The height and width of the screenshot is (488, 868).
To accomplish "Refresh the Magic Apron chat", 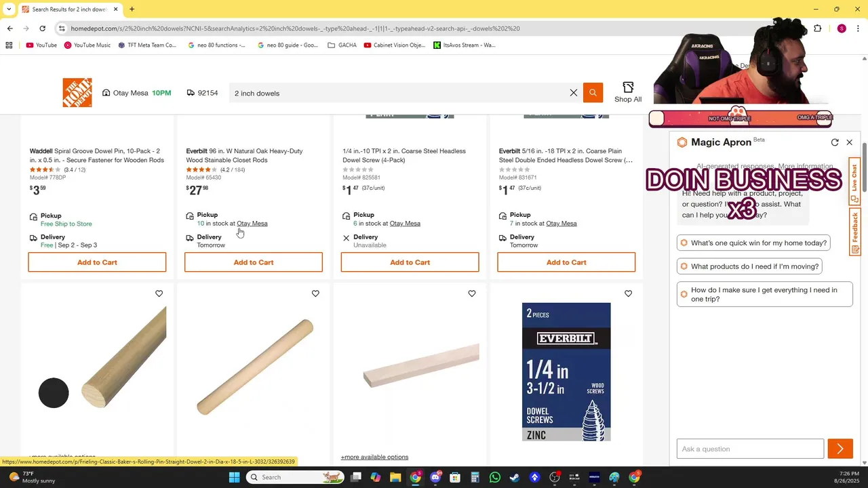I will (x=835, y=142).
